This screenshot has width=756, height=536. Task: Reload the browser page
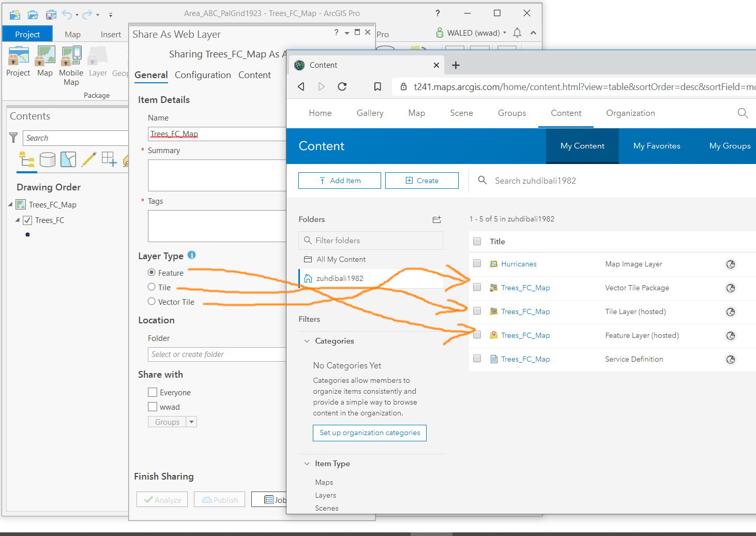pyautogui.click(x=342, y=86)
